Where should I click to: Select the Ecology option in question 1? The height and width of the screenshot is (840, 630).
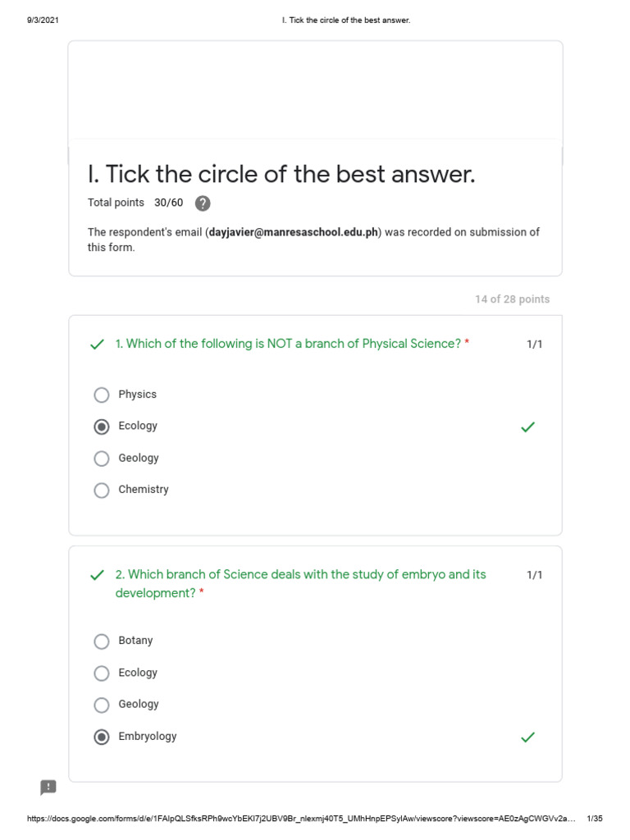102,427
